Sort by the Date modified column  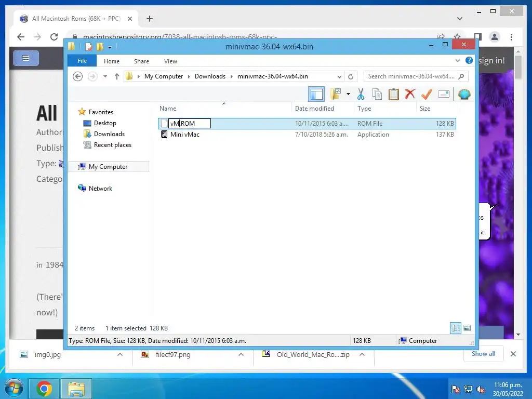pos(314,109)
